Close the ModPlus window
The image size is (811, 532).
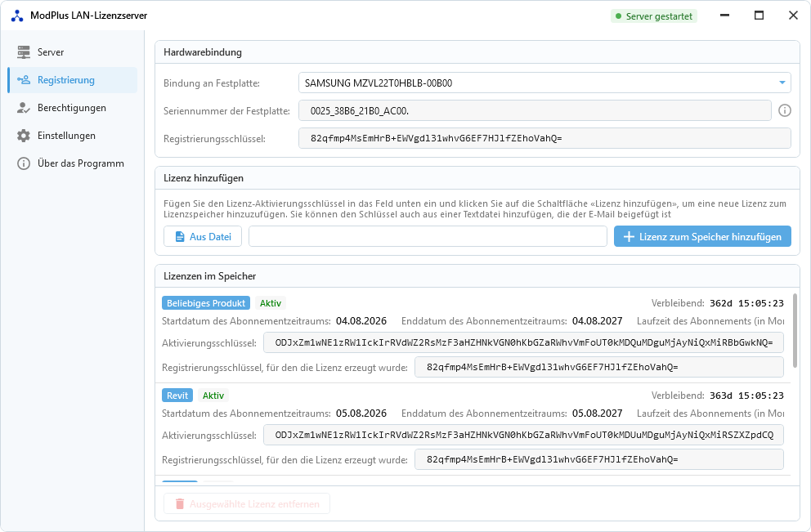click(x=793, y=16)
